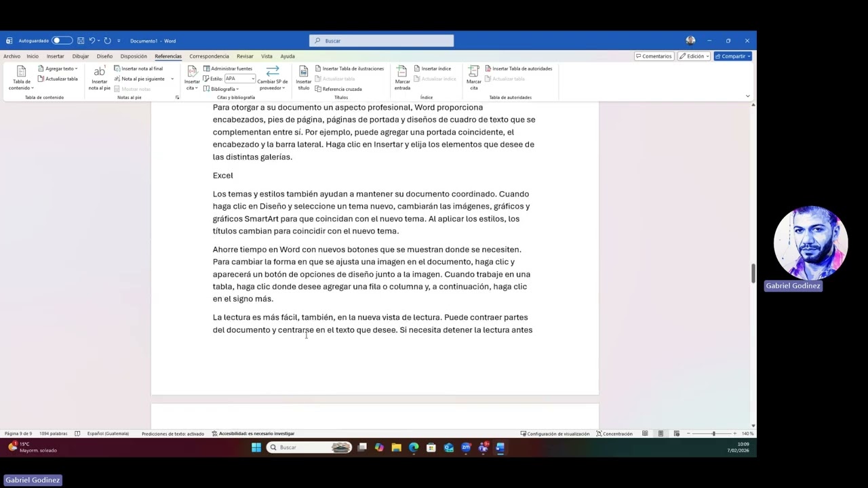The width and height of the screenshot is (868, 488).
Task: Collapse the ribbon with the chevron
Action: pyautogui.click(x=747, y=96)
